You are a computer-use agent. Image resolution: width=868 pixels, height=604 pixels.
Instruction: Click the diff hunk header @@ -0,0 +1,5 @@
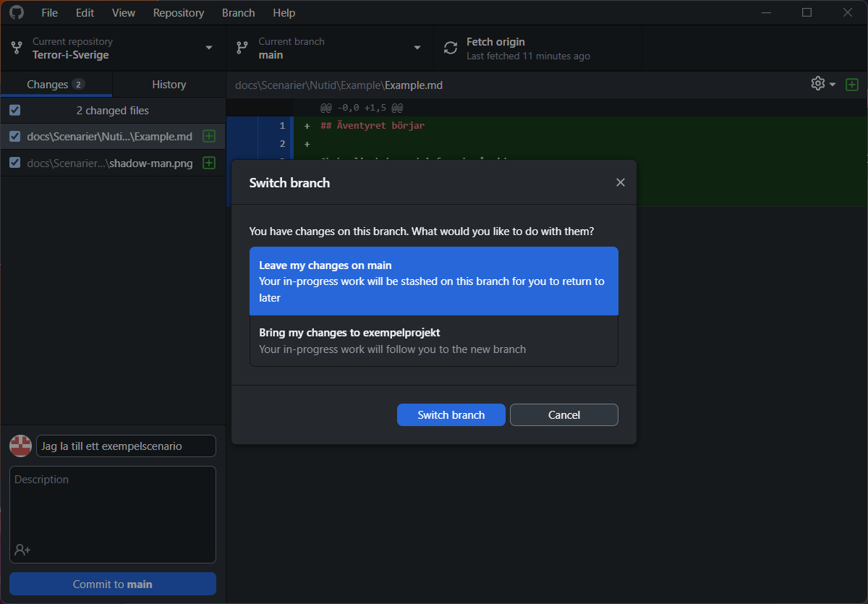tap(362, 108)
